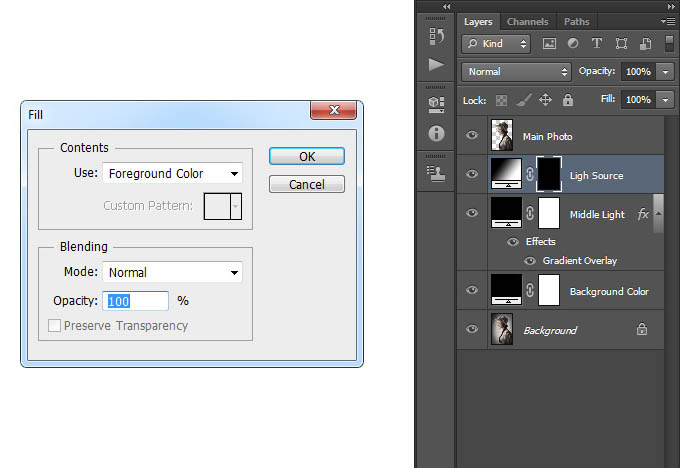The width and height of the screenshot is (700, 468).
Task: Open the Custom Pattern picker
Action: (x=223, y=206)
